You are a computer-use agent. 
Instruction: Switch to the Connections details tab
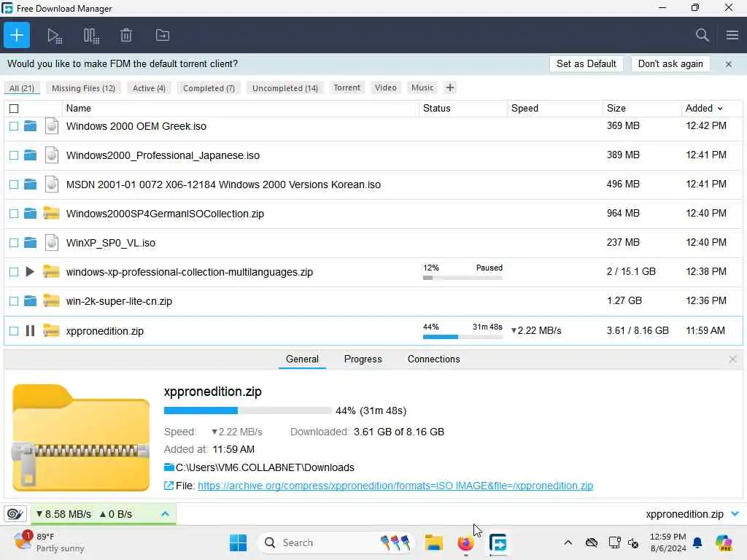pyautogui.click(x=433, y=359)
